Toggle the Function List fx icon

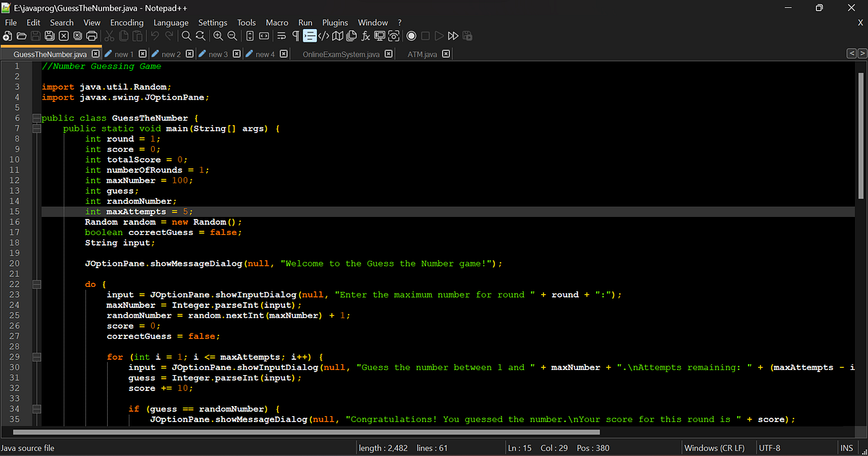point(365,35)
